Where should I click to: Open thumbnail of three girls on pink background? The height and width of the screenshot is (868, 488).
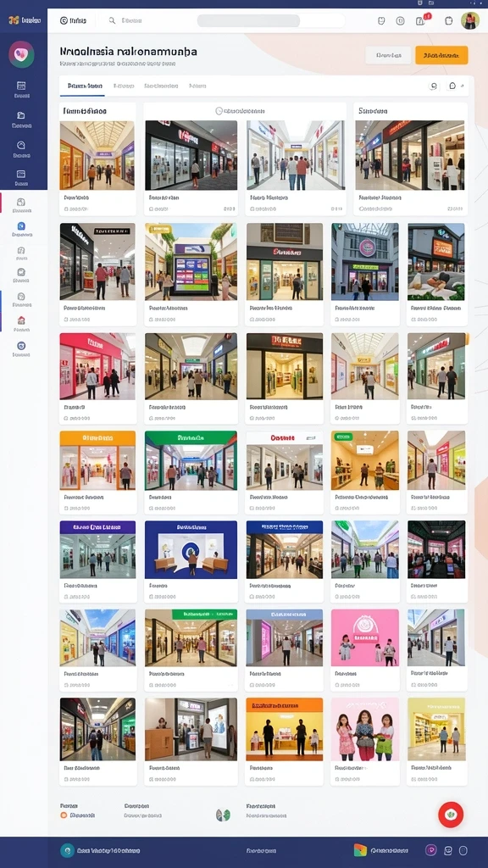click(365, 729)
